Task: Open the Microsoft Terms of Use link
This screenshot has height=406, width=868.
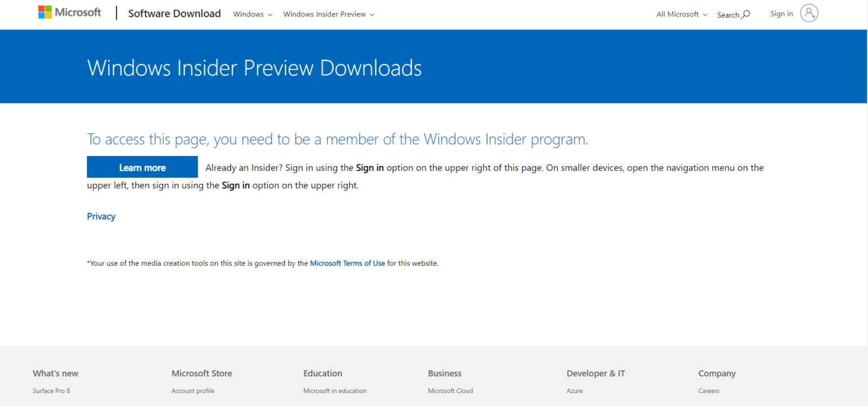Action: point(347,263)
